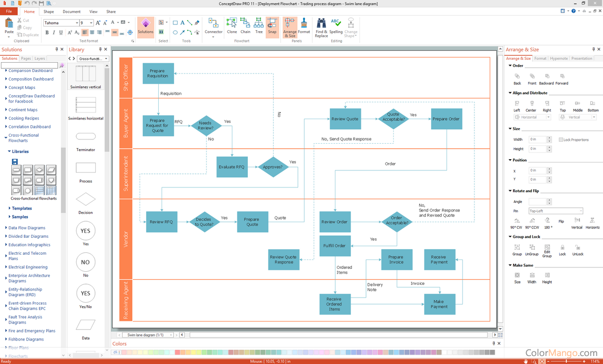
Task: Open Find & Replace
Action: [321, 27]
